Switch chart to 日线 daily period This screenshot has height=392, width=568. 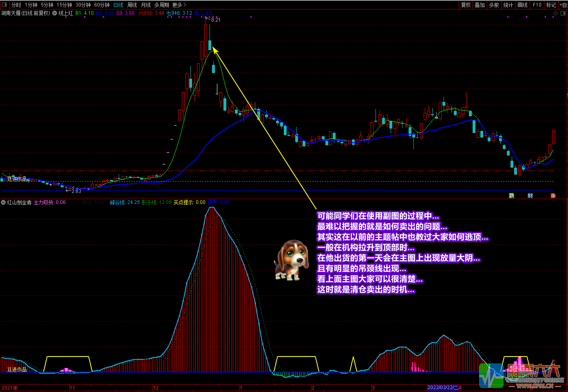tap(118, 5)
